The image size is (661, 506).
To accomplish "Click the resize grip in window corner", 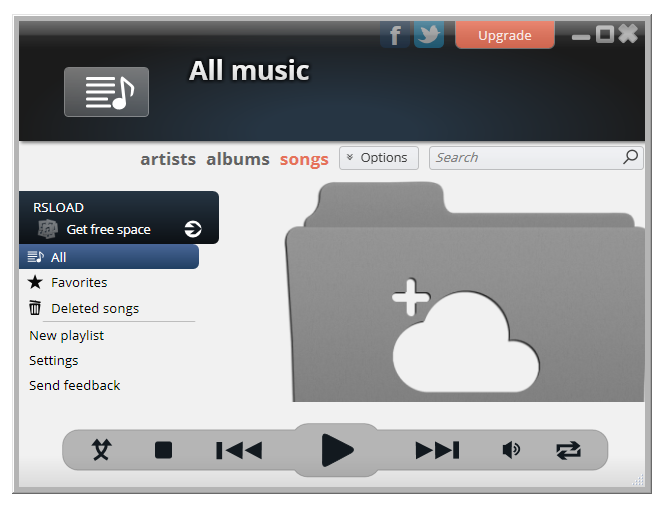I will coord(638,479).
